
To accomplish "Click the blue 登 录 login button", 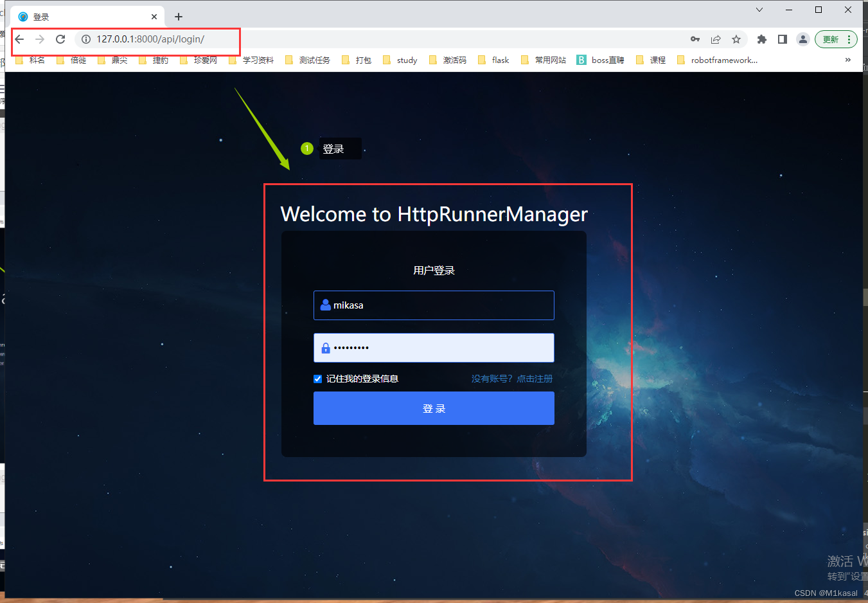I will (434, 408).
